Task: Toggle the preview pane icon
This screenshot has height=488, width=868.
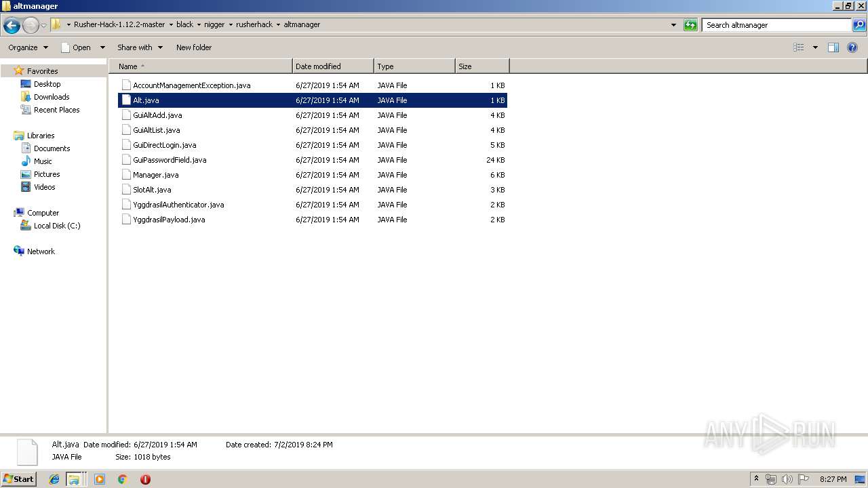Action: coord(833,47)
